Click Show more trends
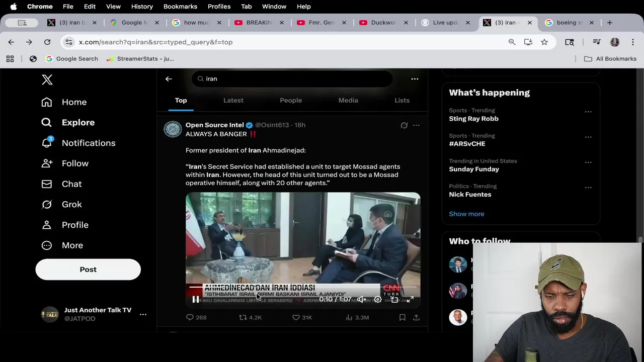The image size is (644, 362). pos(466,214)
